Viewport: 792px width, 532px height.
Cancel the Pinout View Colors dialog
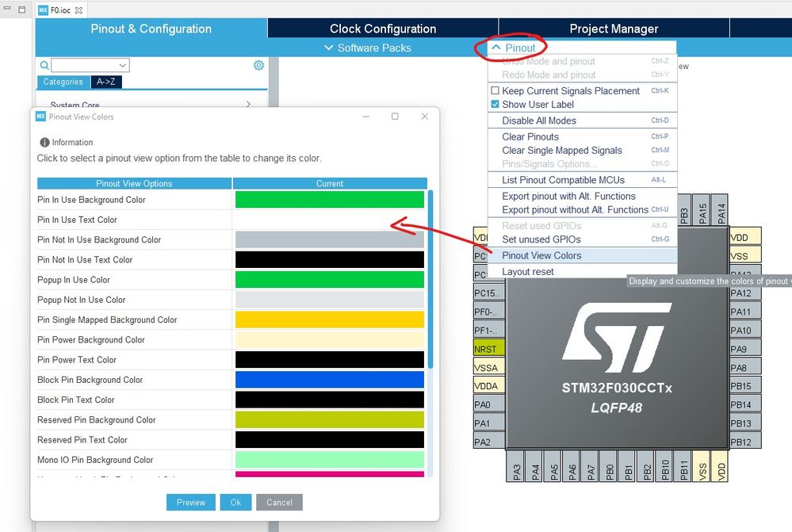tap(279, 502)
